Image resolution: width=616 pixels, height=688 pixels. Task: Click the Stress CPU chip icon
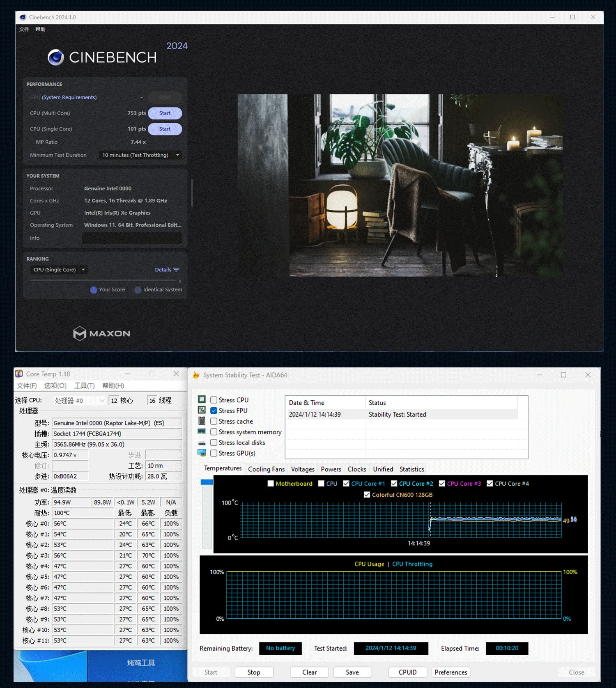coord(202,399)
